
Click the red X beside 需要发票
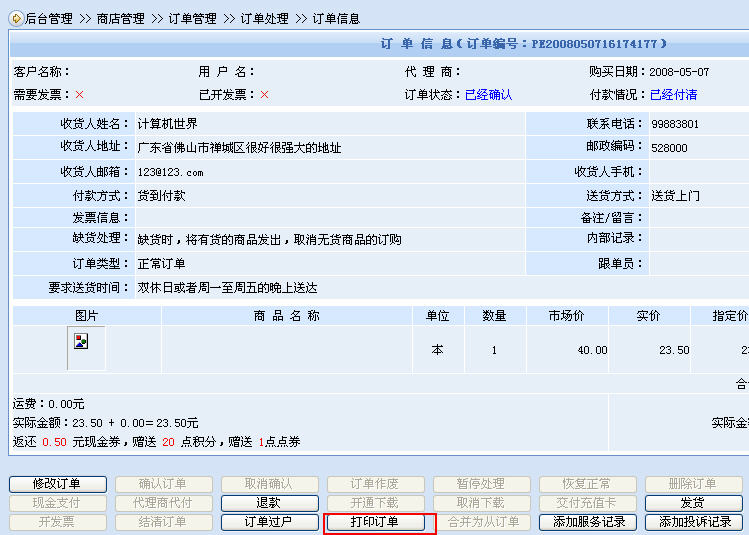click(79, 95)
